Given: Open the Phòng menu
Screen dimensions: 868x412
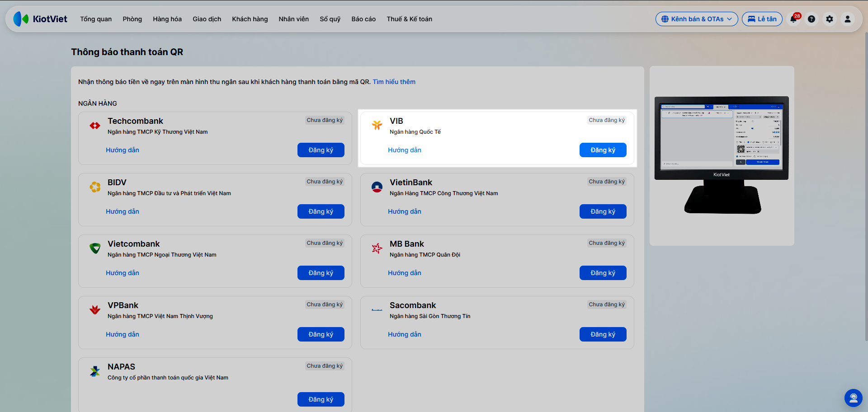Looking at the screenshot, I should click(x=132, y=19).
